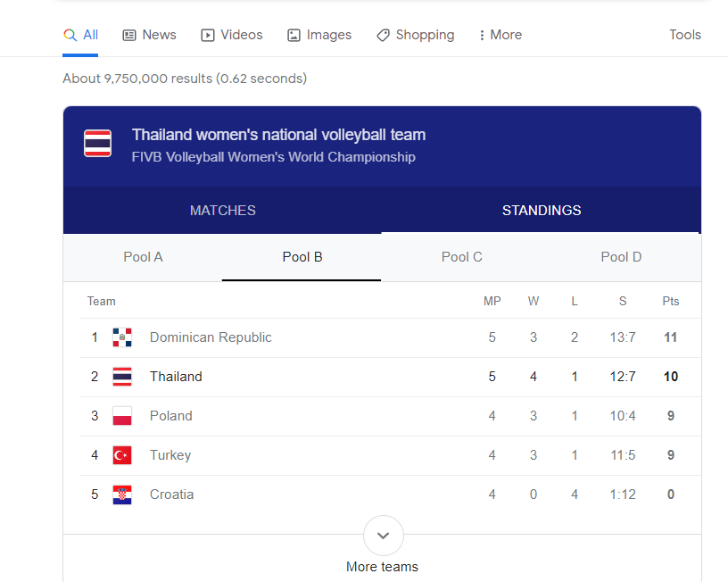
Task: Open the More search options menu
Action: tap(500, 35)
